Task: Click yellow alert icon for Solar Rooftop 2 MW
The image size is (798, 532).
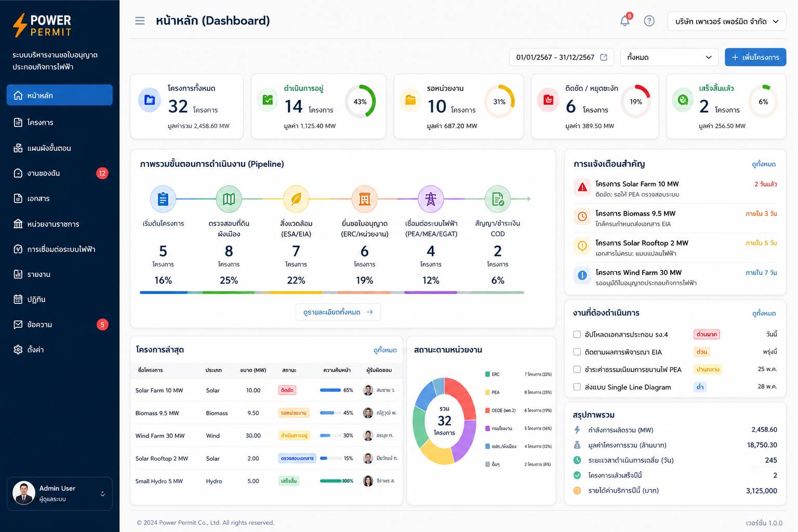Action: pyautogui.click(x=582, y=246)
